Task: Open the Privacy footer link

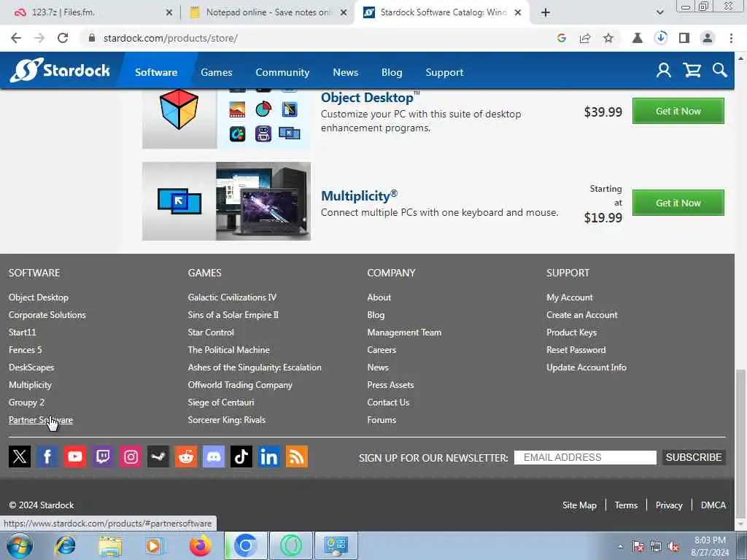Action: 669,505
